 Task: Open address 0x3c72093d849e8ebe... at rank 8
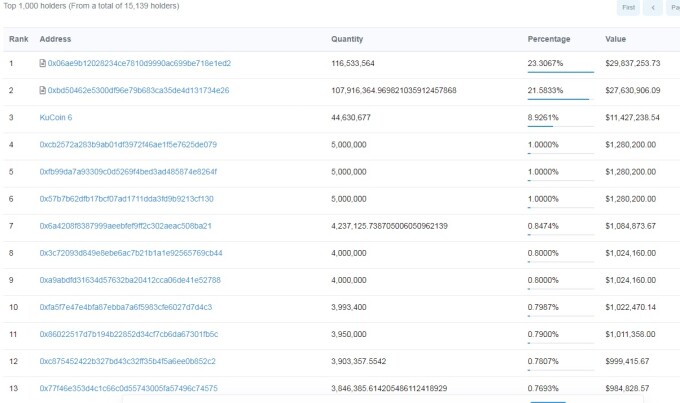click(131, 253)
